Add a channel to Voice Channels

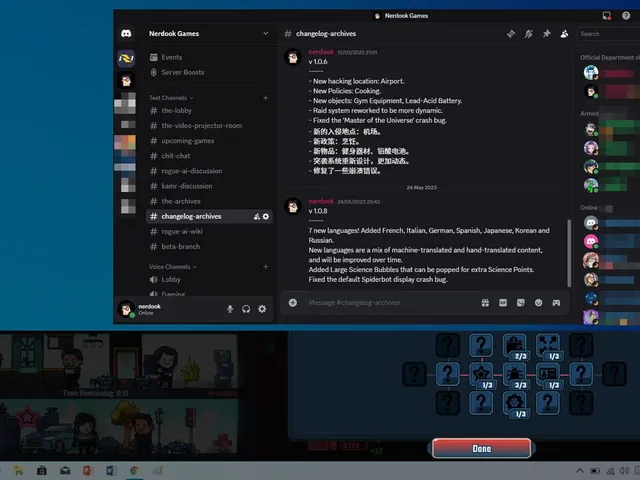265,267
